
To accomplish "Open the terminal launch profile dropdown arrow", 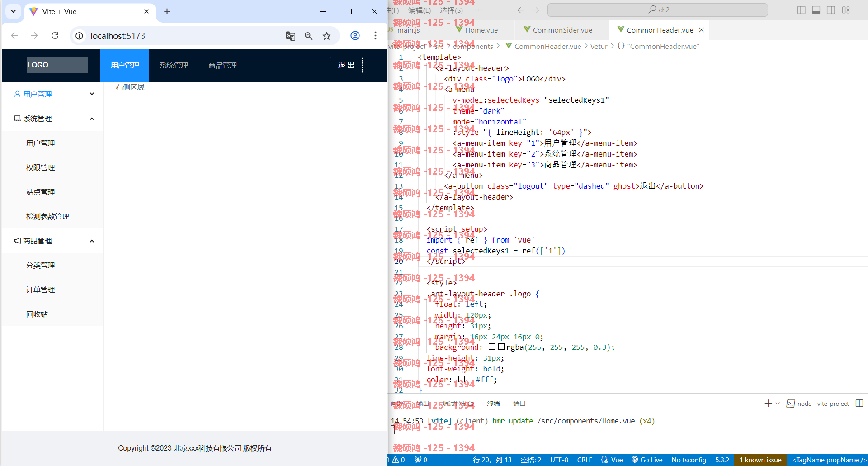I will [778, 403].
